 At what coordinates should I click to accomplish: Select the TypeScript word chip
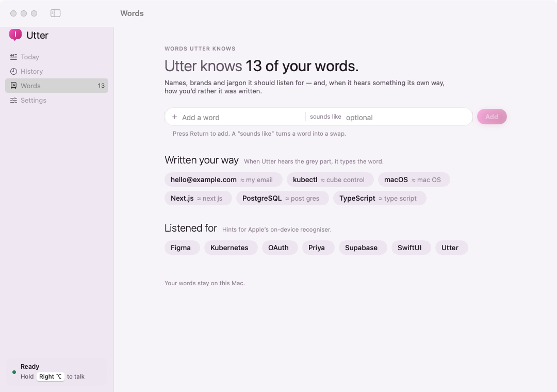(380, 198)
